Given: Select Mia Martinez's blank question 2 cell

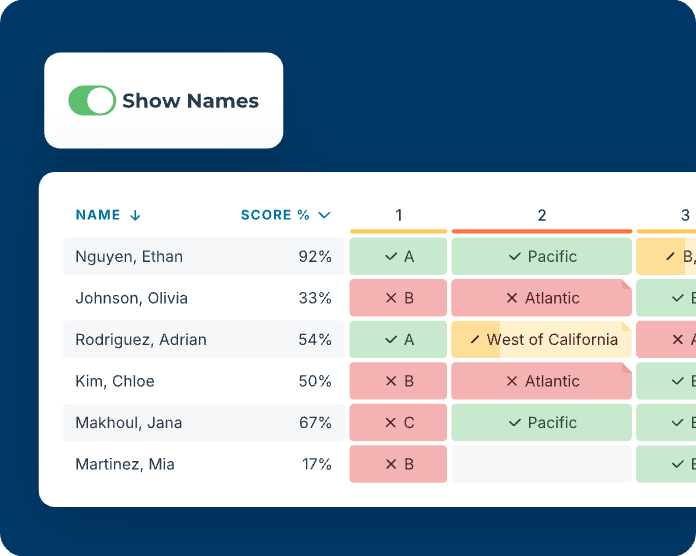Looking at the screenshot, I should 541,464.
